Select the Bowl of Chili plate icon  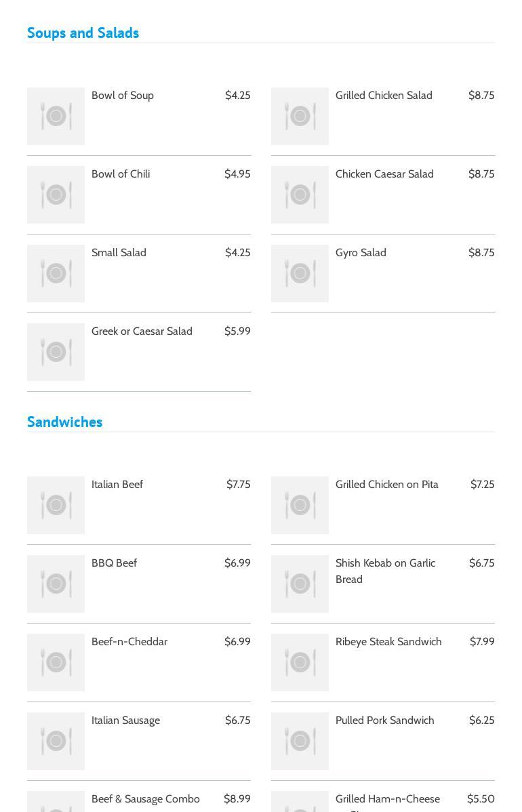(56, 195)
